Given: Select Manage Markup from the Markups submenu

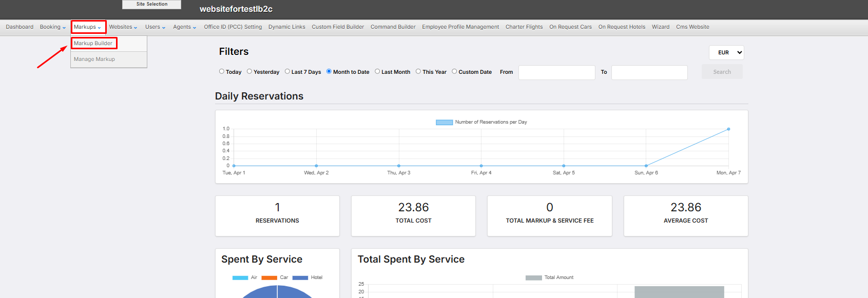Looking at the screenshot, I should point(94,59).
